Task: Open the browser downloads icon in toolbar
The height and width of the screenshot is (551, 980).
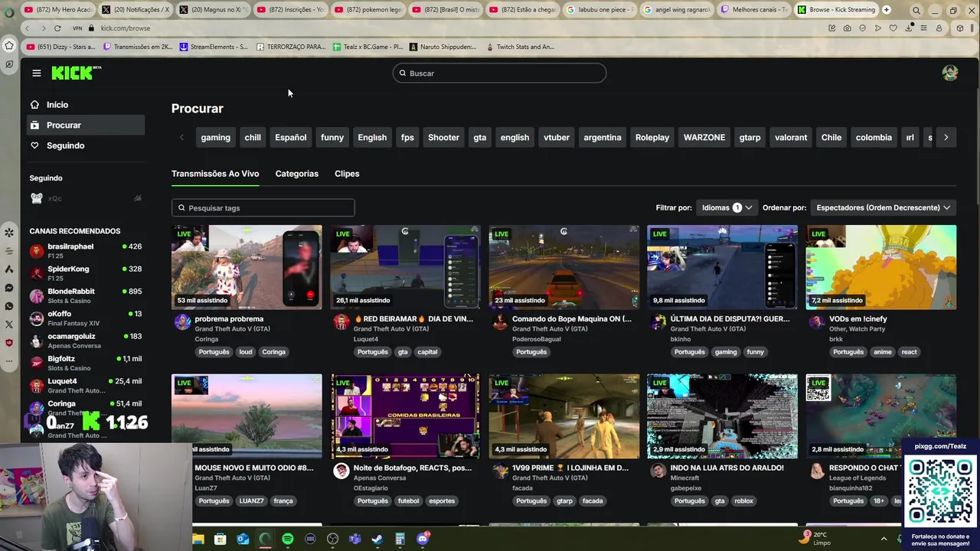Action: (909, 28)
